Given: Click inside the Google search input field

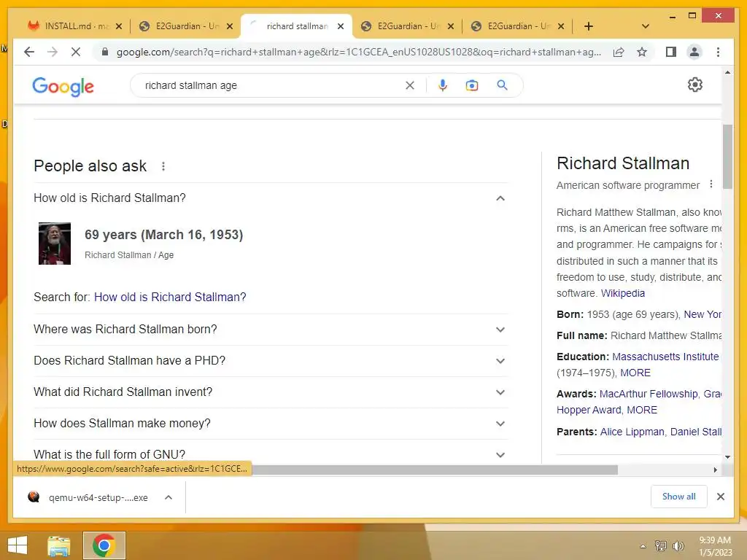Looking at the screenshot, I should pos(271,85).
